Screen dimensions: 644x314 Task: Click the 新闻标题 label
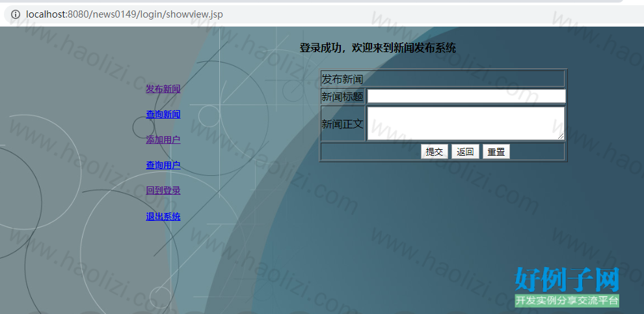pyautogui.click(x=343, y=96)
